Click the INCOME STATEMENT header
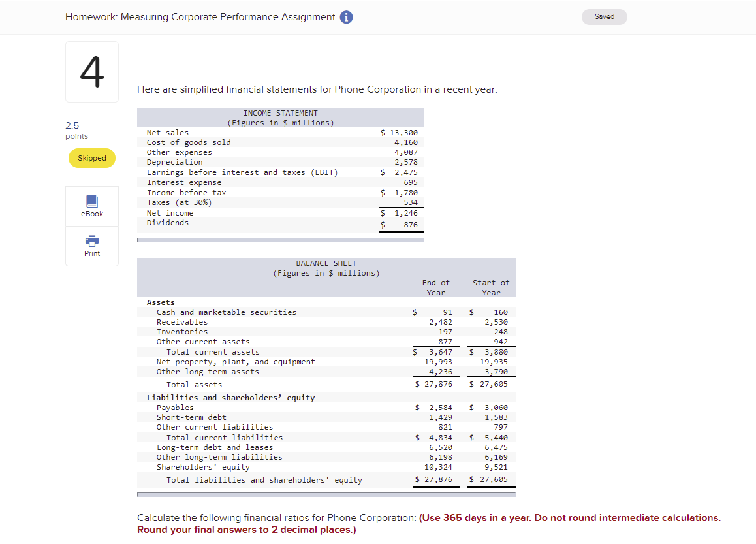756x544 pixels. [x=280, y=112]
